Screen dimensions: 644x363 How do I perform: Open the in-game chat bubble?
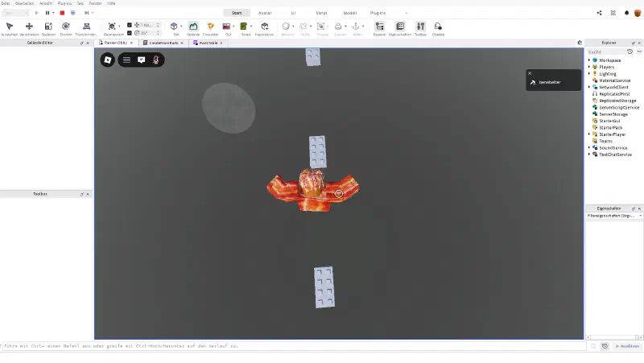[142, 60]
